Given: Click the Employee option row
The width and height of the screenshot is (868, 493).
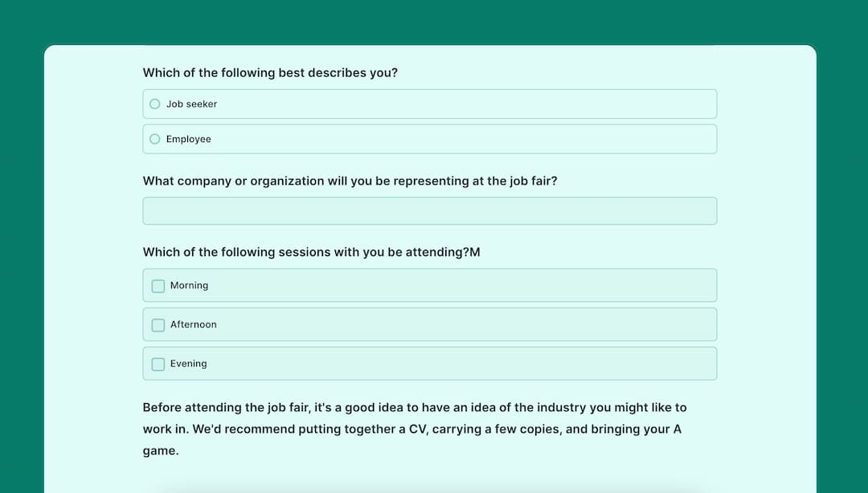Looking at the screenshot, I should tap(430, 139).
